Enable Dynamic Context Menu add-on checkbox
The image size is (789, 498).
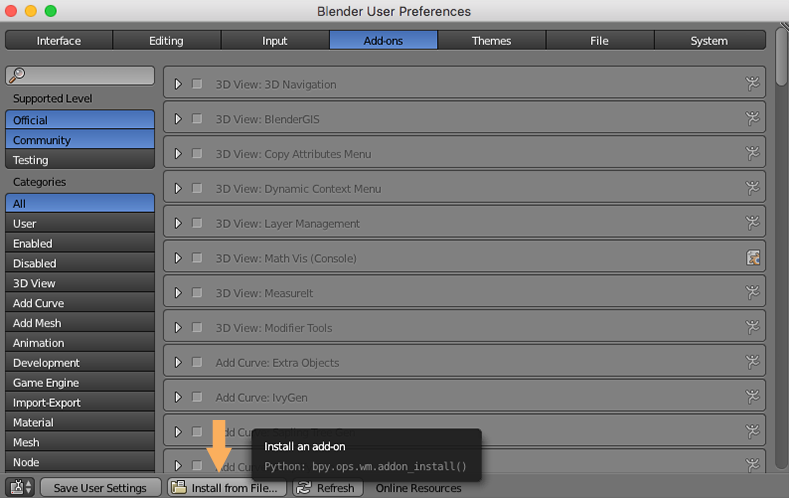tap(197, 188)
